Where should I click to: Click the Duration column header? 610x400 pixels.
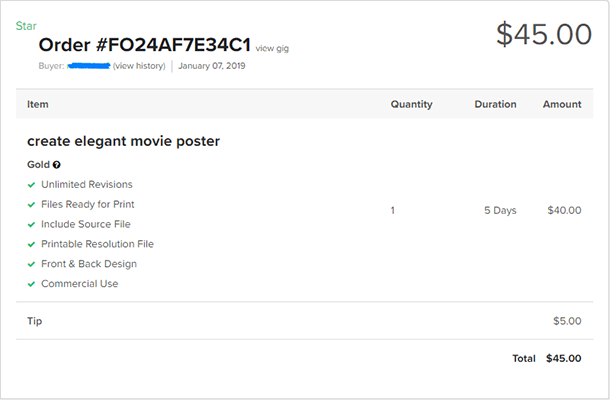click(x=495, y=104)
